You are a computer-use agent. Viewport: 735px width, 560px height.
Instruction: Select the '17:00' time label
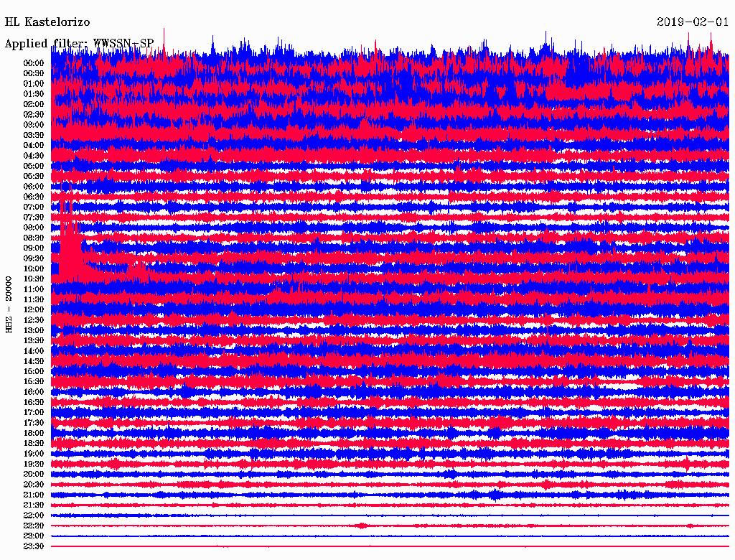[34, 413]
